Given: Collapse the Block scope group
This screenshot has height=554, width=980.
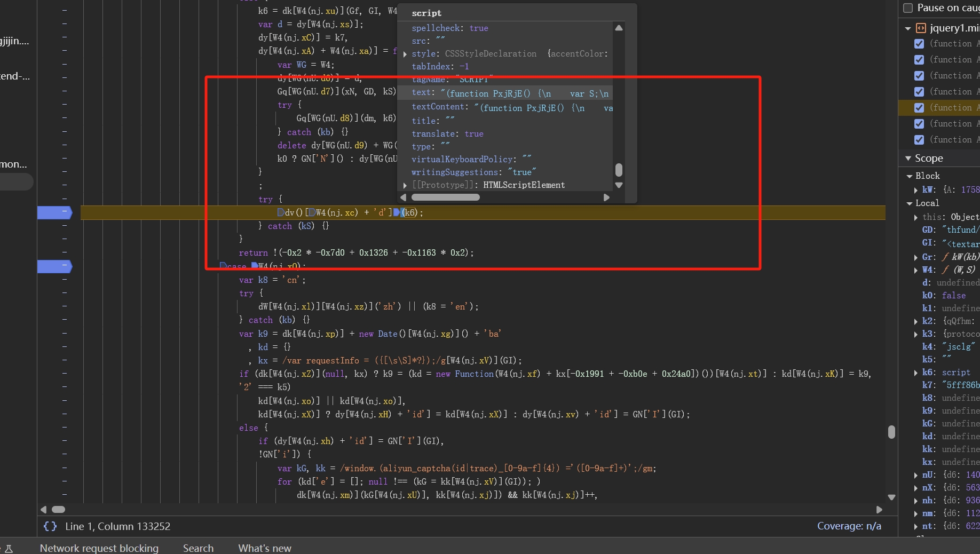Looking at the screenshot, I should [910, 176].
